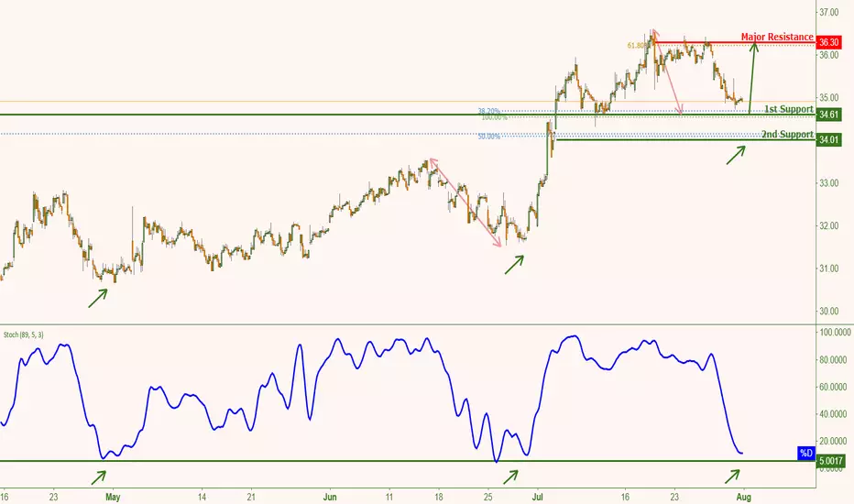
Task: Click the Aug date axis label
Action: pos(743,497)
